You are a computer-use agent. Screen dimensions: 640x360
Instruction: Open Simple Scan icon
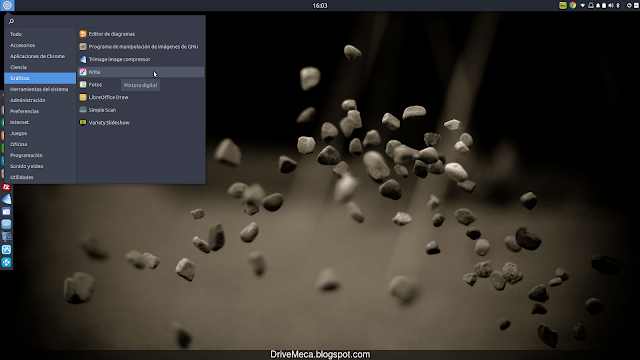[83, 110]
